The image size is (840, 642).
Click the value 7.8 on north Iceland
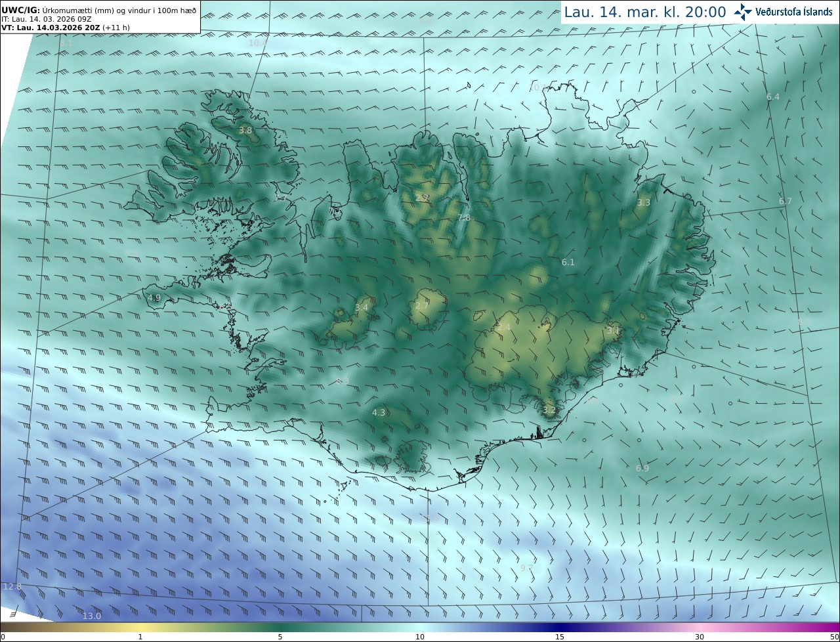tap(463, 218)
